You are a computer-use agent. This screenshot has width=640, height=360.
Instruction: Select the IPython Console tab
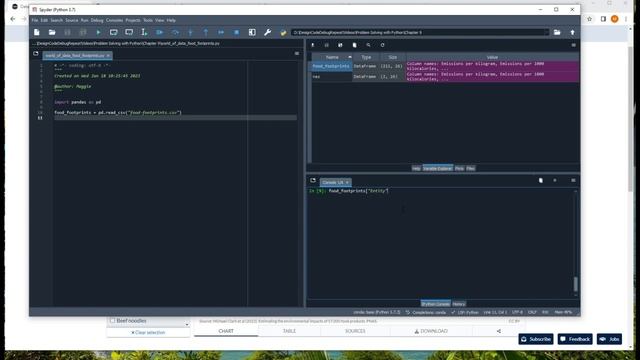point(436,304)
